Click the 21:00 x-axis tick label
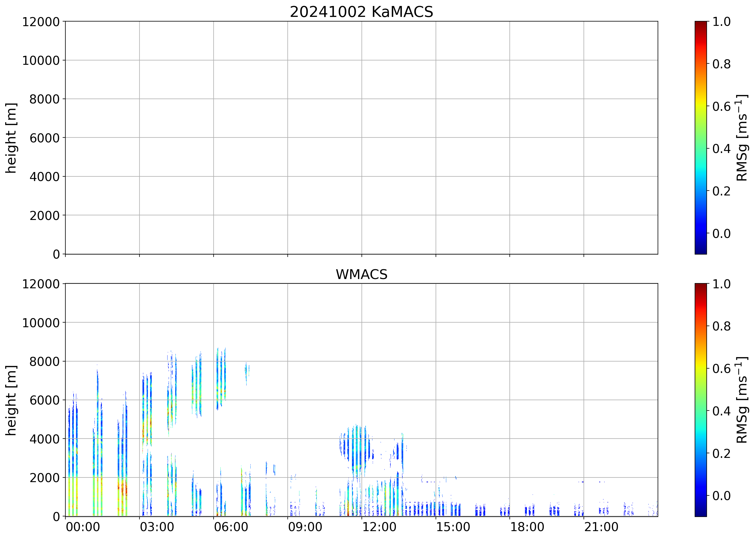This screenshot has height=539, width=756. pyautogui.click(x=601, y=527)
